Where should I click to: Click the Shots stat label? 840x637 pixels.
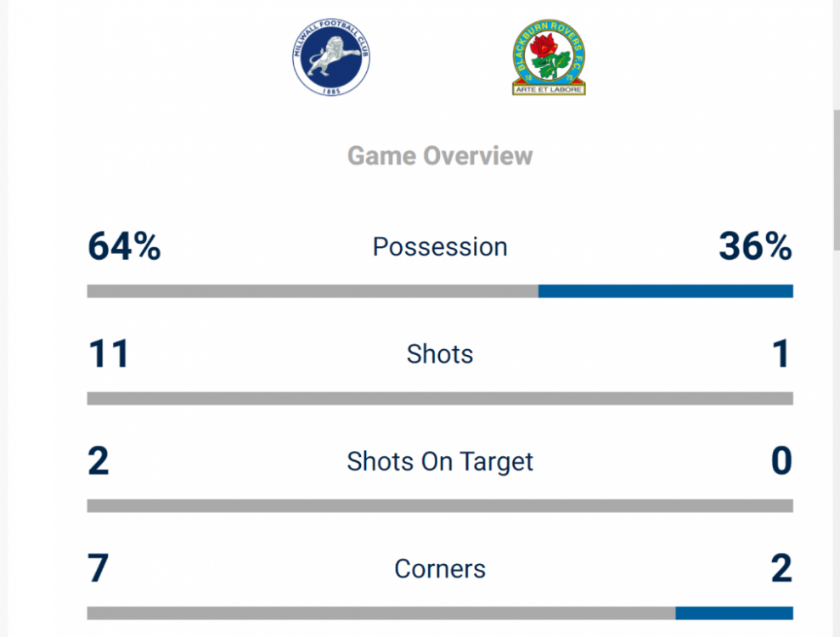[x=440, y=354]
